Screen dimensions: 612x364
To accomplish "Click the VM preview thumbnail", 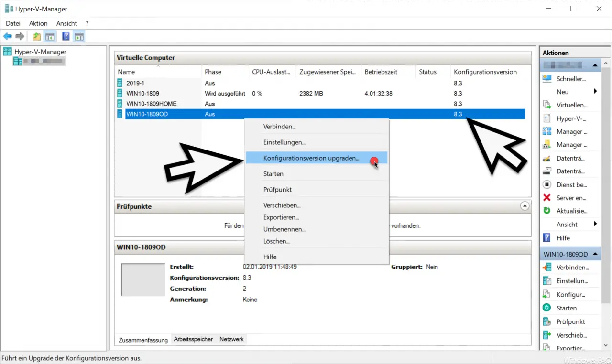I will tap(143, 279).
